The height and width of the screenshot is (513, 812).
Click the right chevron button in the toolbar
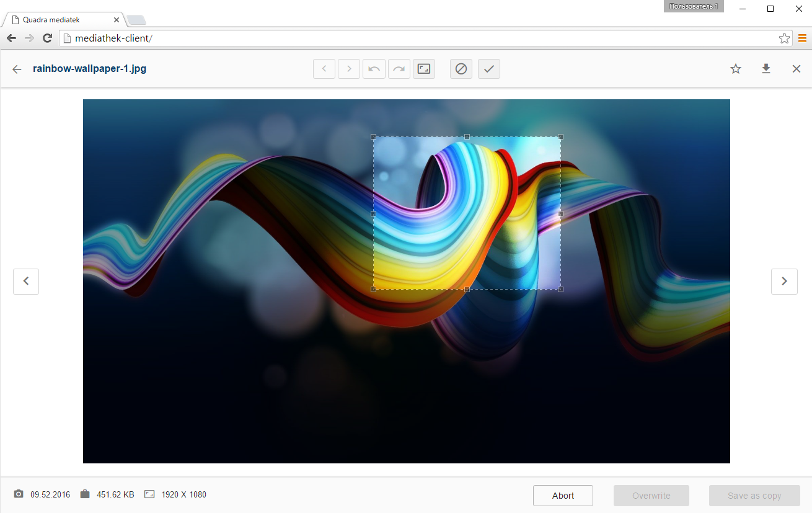(349, 69)
